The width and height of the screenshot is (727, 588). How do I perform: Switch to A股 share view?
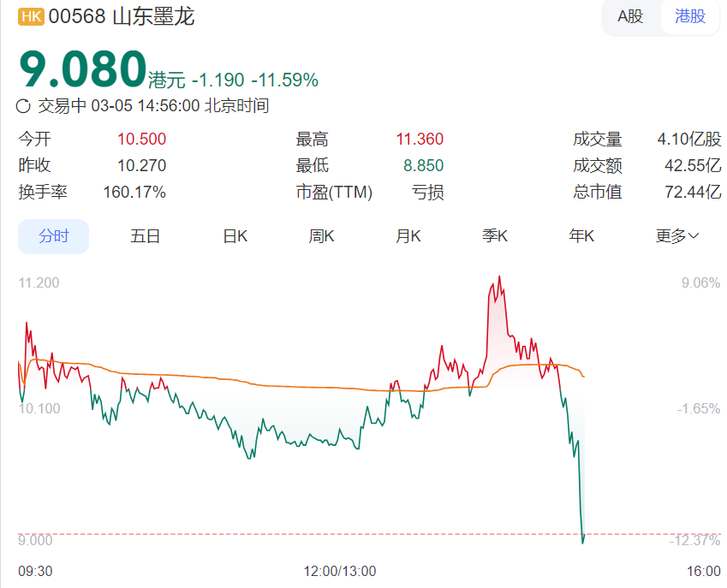pos(630,16)
